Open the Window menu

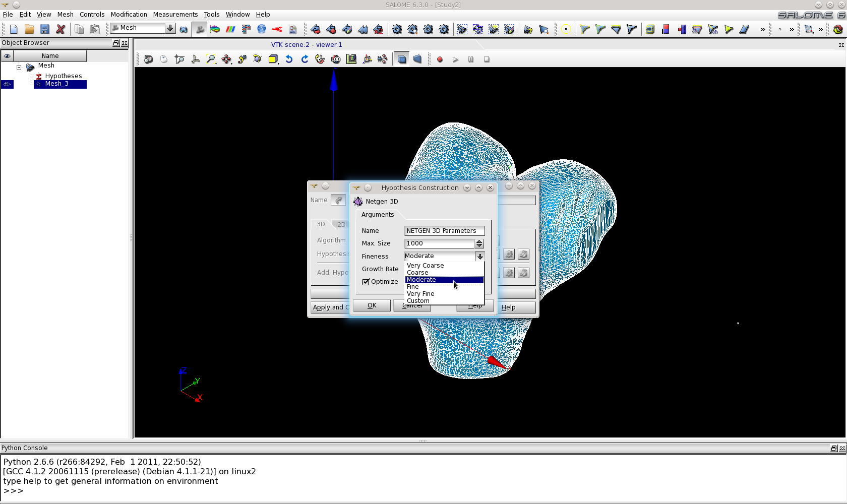point(237,14)
